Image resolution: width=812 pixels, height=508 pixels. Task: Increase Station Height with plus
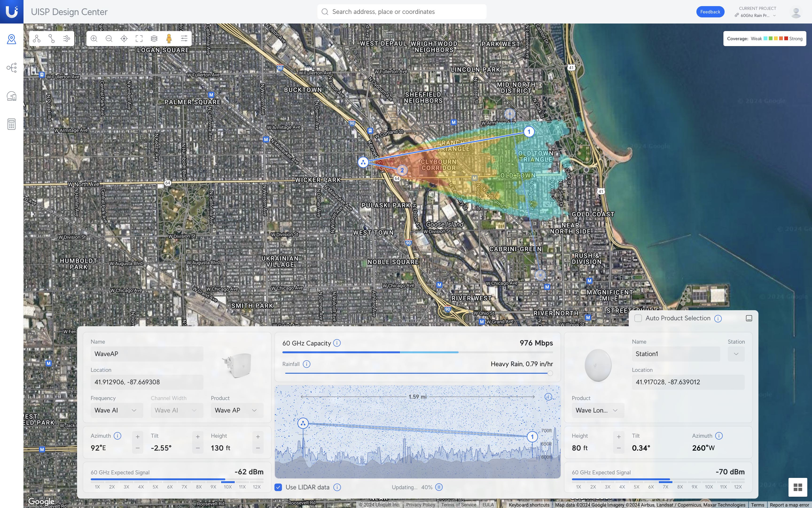pyautogui.click(x=619, y=437)
